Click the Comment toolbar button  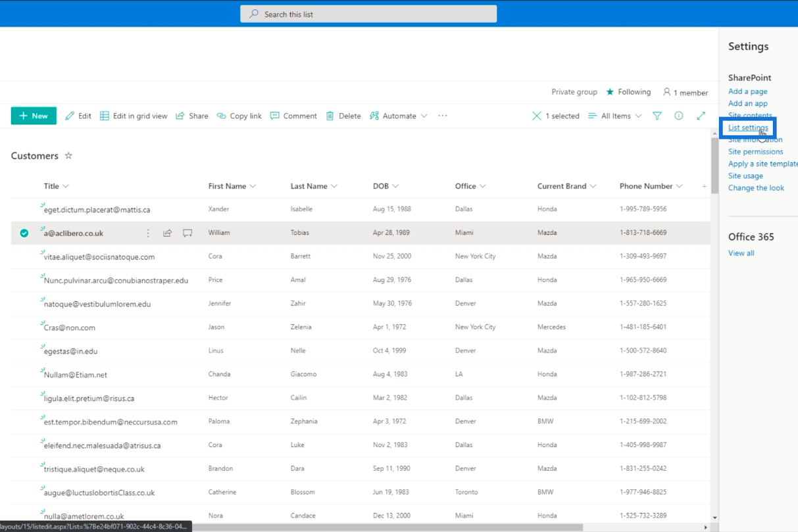[x=293, y=116]
